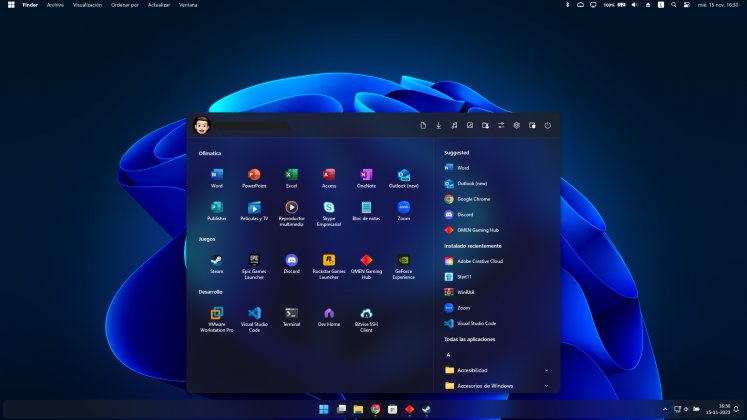
Task: Jump to letter A in apps list
Action: [x=448, y=355]
